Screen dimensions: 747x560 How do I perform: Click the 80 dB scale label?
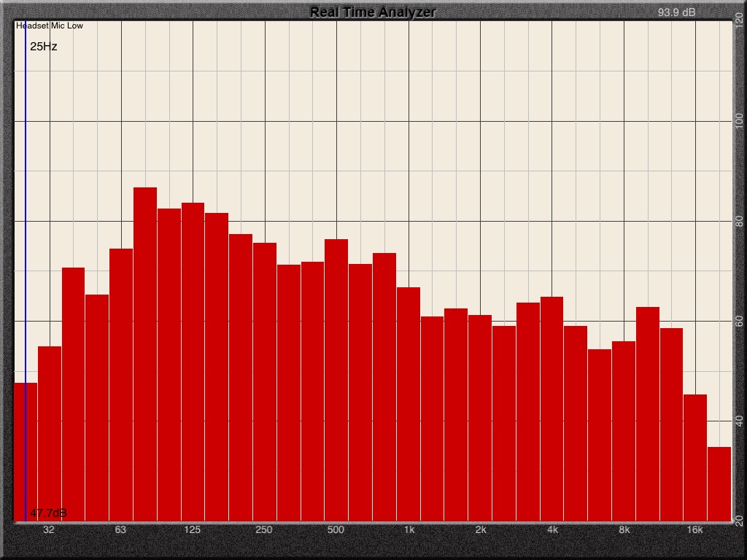tap(738, 222)
